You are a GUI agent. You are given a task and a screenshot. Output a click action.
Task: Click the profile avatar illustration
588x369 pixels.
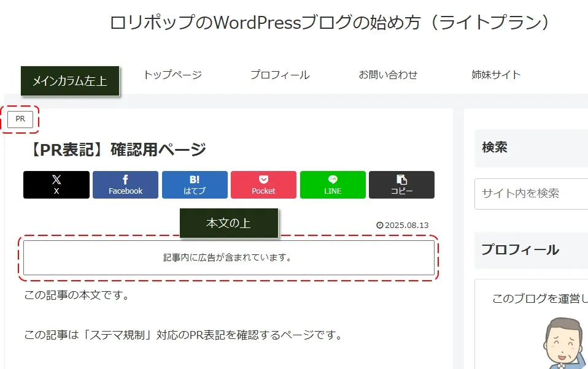[566, 343]
